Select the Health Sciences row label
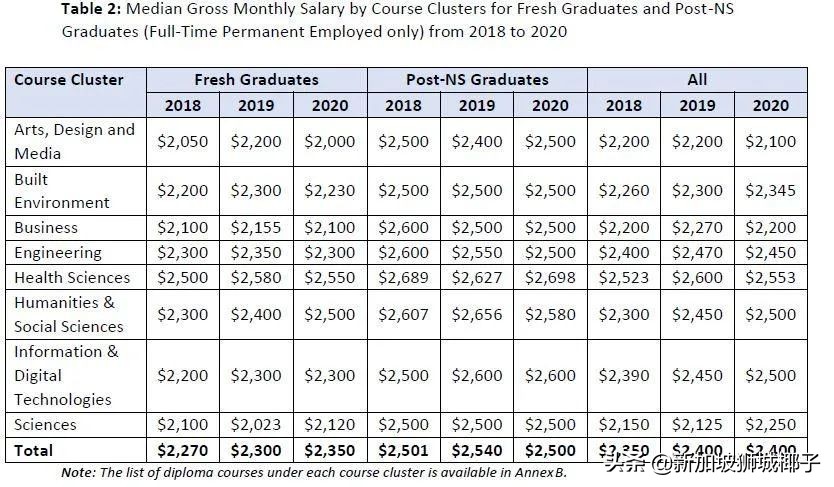This screenshot has height=487, width=834. (x=72, y=277)
